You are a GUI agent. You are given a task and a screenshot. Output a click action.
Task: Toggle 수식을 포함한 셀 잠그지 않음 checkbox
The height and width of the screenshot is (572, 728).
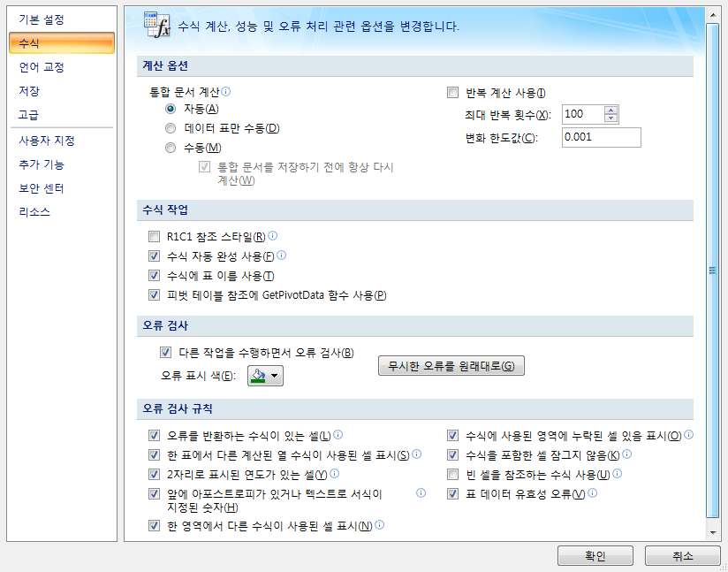(x=452, y=455)
